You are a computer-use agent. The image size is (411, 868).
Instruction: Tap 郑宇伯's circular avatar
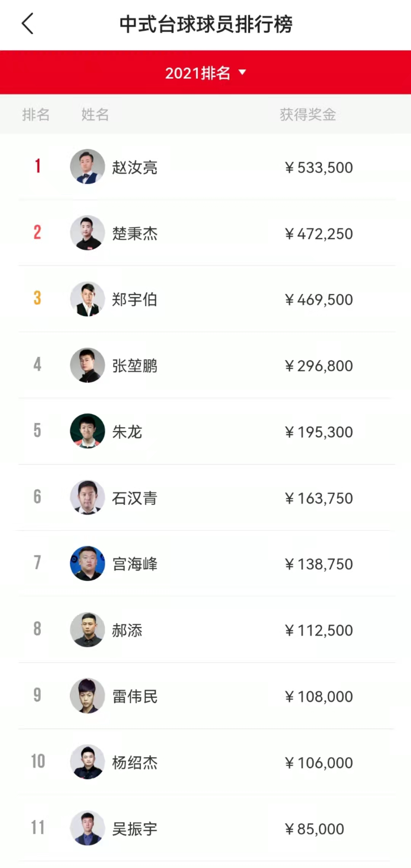(88, 299)
